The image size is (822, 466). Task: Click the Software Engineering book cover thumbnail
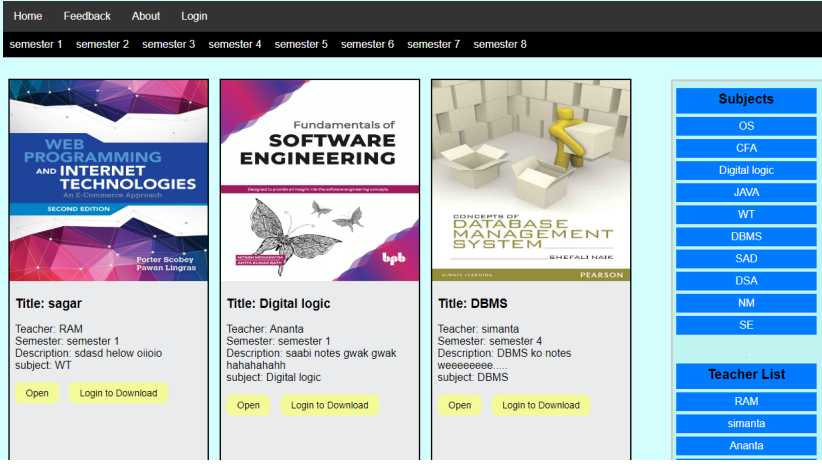pos(320,181)
